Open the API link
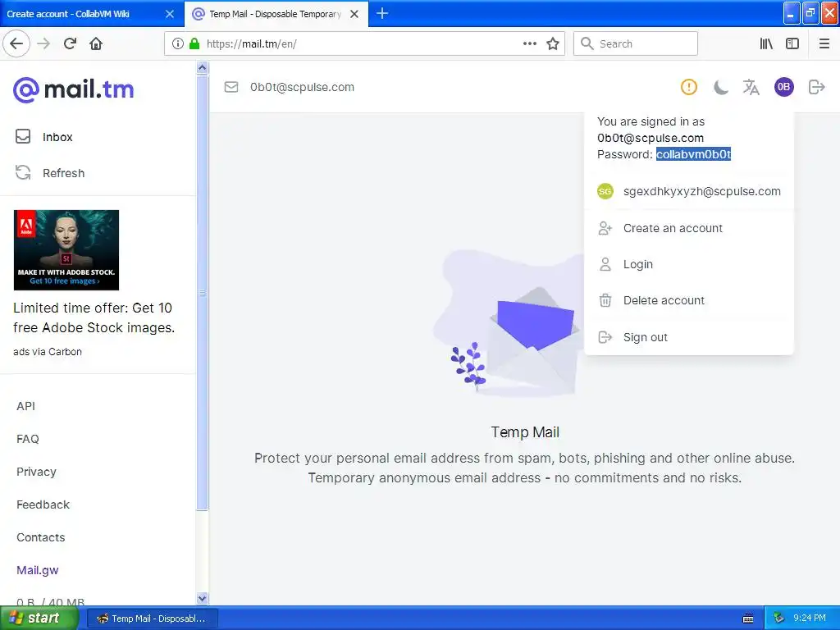The height and width of the screenshot is (630, 840). pyautogui.click(x=25, y=406)
